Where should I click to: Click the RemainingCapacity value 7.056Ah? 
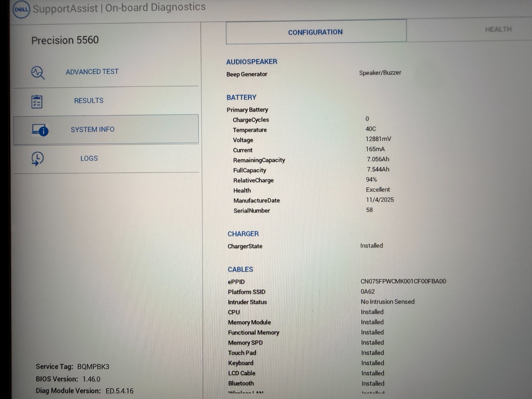[x=378, y=159]
